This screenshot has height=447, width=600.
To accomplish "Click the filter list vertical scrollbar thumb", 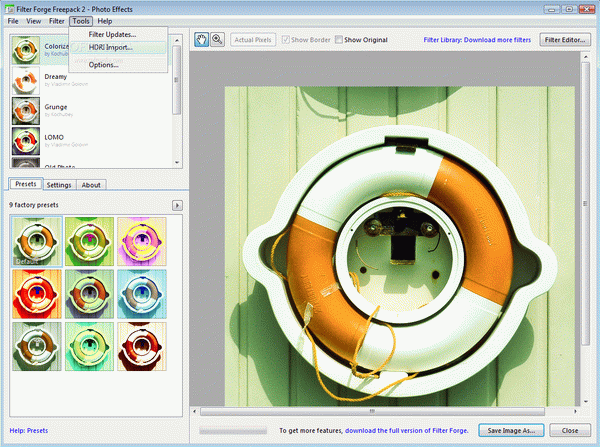I will click(x=177, y=80).
